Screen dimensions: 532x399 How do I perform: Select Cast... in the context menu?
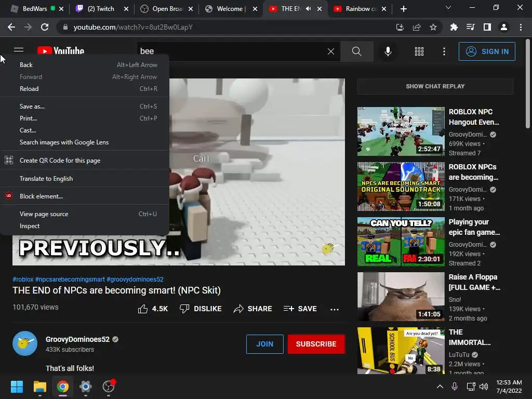click(85, 130)
